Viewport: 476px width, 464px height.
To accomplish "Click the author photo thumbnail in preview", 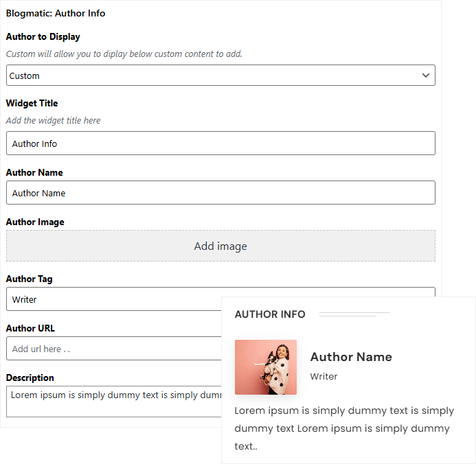I will tap(266, 367).
